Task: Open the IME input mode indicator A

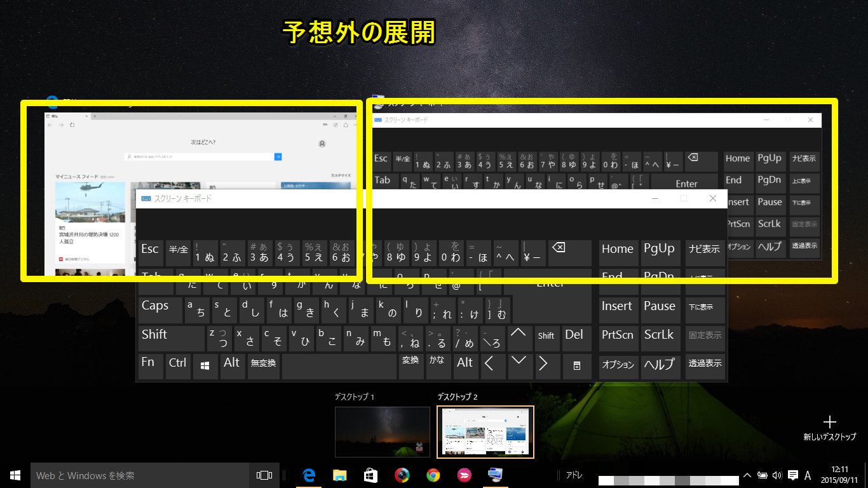Action: [808, 475]
